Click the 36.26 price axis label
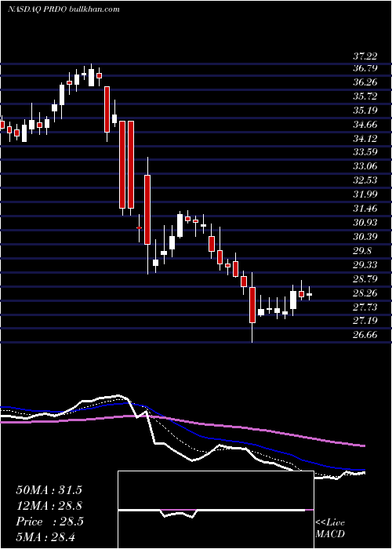The image size is (392, 549). (x=365, y=82)
